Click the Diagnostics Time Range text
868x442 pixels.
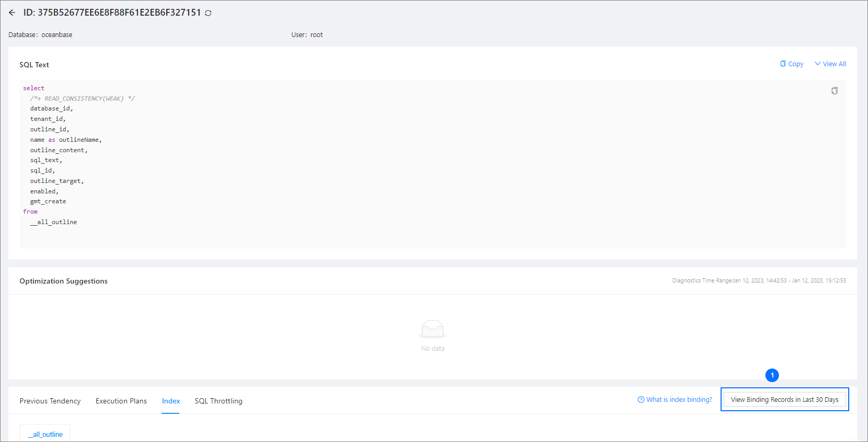(759, 280)
